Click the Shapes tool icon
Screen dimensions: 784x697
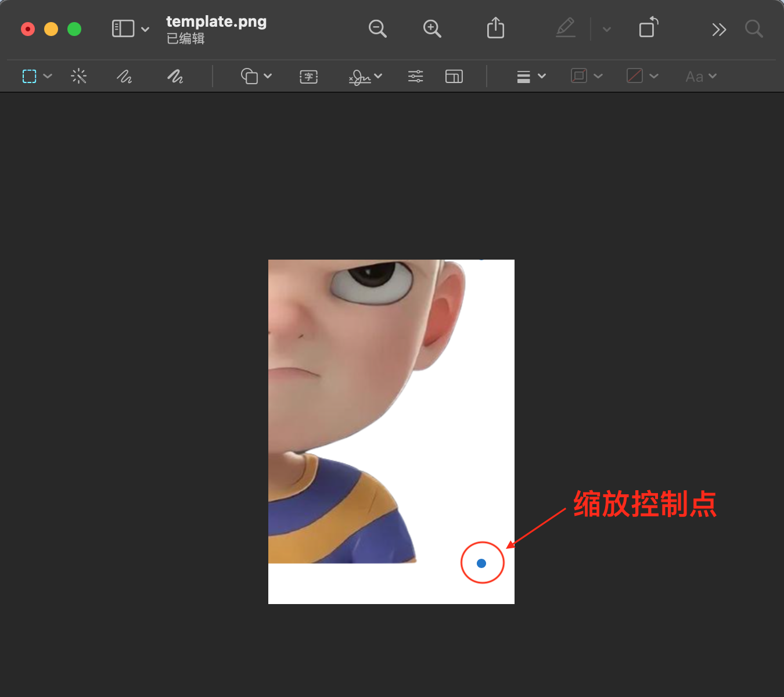point(249,76)
